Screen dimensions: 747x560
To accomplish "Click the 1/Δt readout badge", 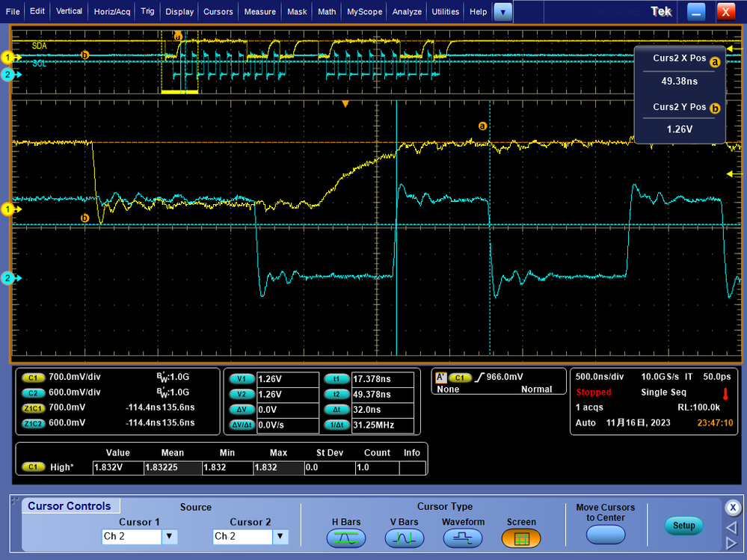I will [x=336, y=425].
